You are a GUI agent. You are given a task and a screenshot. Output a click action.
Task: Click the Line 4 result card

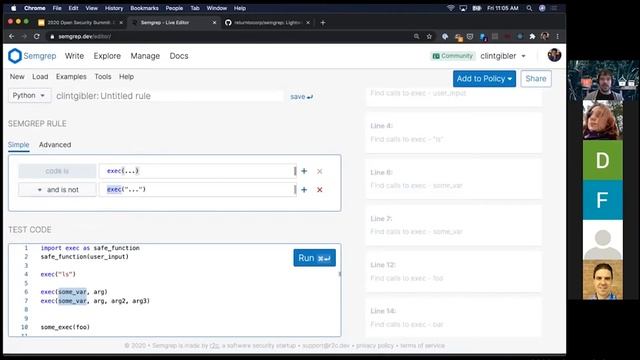[x=454, y=133]
